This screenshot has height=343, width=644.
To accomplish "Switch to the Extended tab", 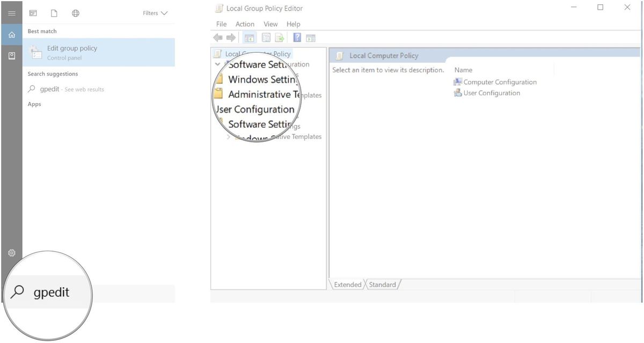I will 348,284.
